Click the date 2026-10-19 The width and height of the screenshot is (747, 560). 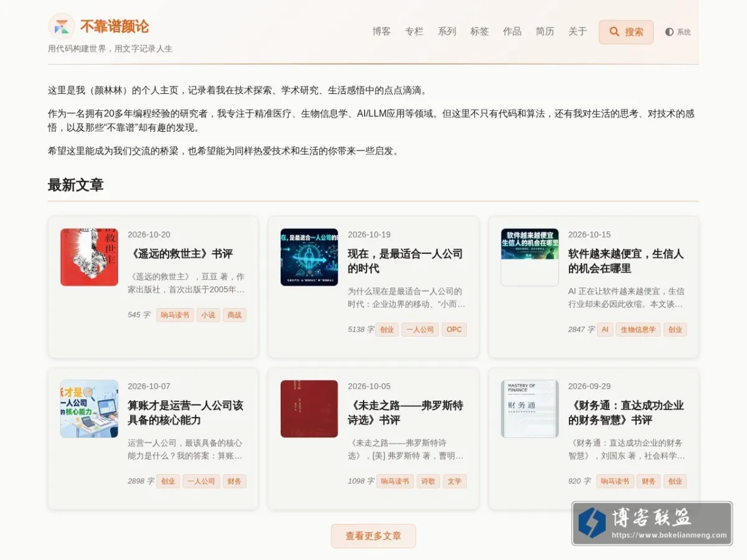(x=369, y=235)
